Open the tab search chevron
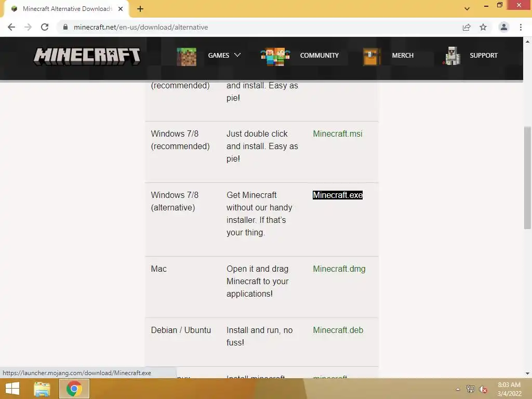Screen dimensions: 532x399 pyautogui.click(x=467, y=9)
